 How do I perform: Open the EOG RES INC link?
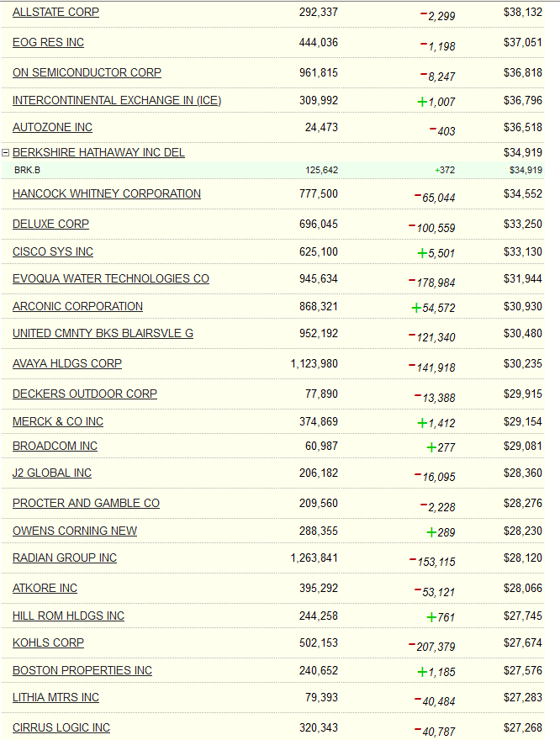click(x=48, y=43)
